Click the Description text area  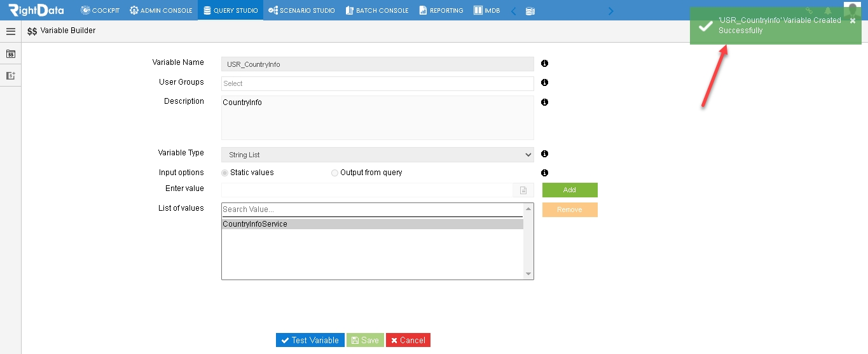(378, 118)
